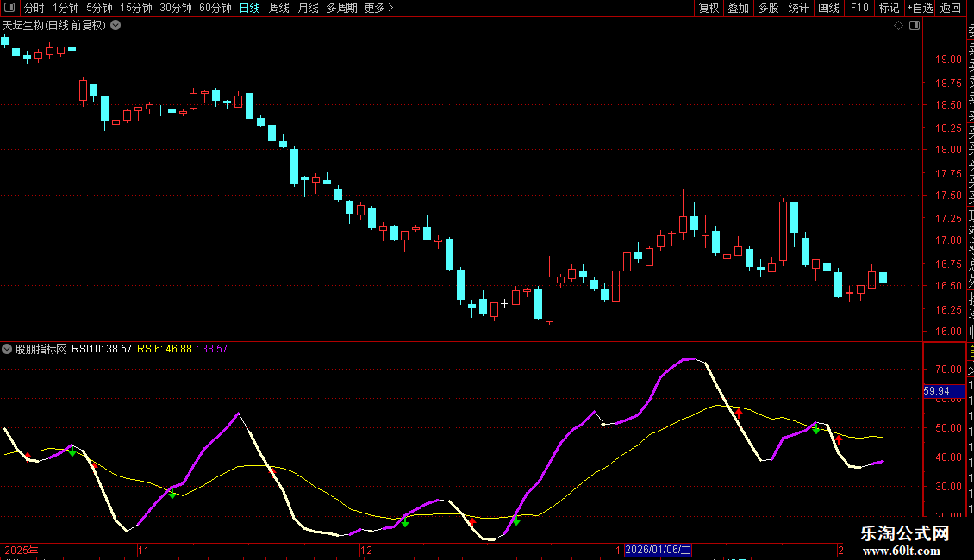Click the 18.00 price axis label

point(948,150)
